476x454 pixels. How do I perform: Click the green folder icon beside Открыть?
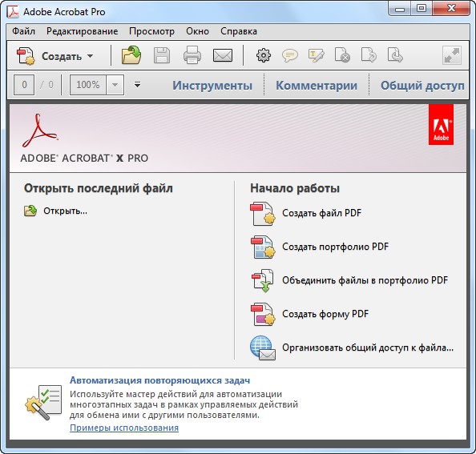pyautogui.click(x=30, y=211)
